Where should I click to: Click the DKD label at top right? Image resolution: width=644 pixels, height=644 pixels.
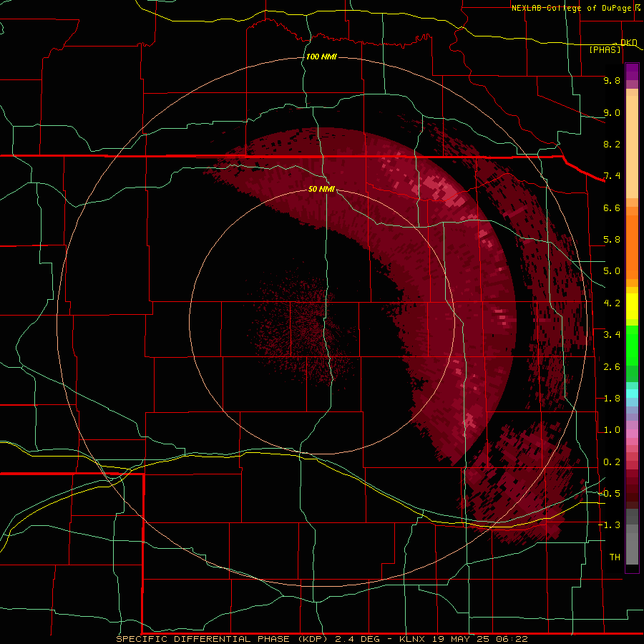[x=628, y=42]
